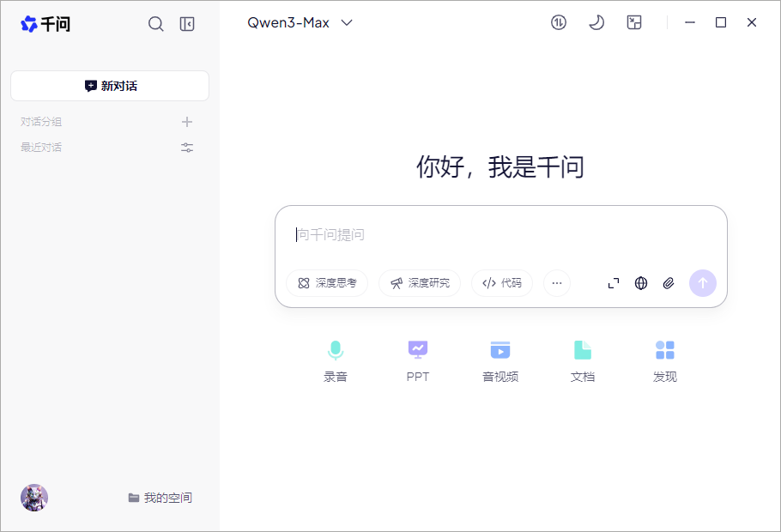Viewport: 781px width, 532px height.
Task: Open user profile avatar
Action: (x=34, y=497)
